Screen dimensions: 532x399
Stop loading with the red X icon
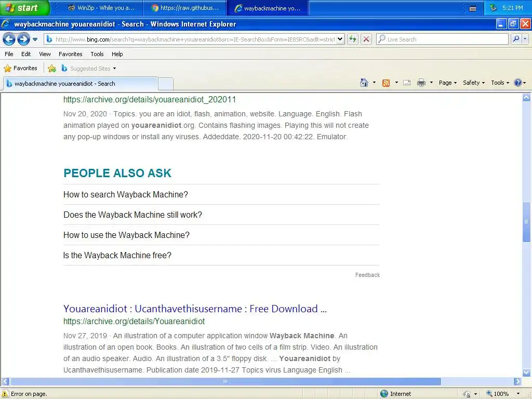point(366,39)
